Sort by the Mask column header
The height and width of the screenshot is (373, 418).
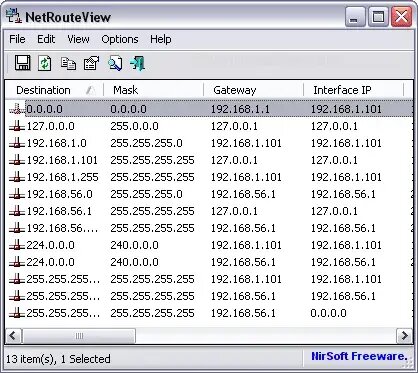click(x=154, y=90)
